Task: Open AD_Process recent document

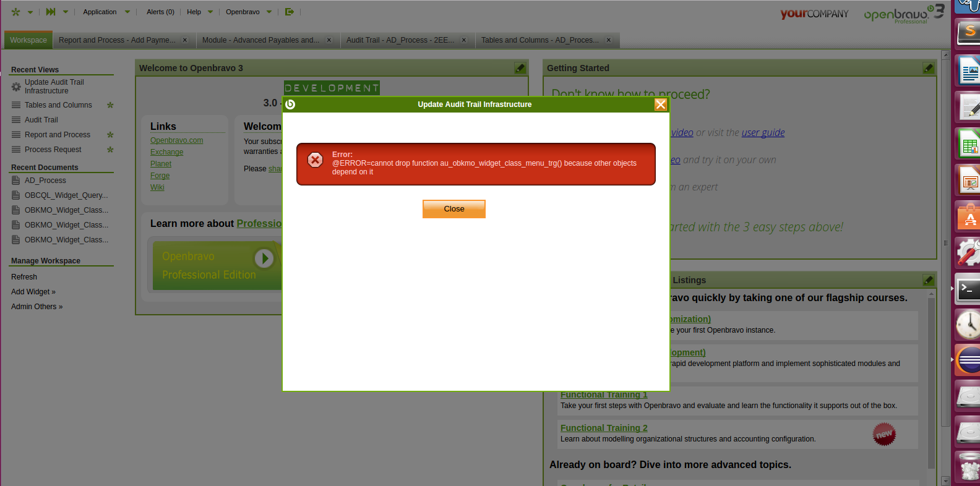Action: (45, 181)
